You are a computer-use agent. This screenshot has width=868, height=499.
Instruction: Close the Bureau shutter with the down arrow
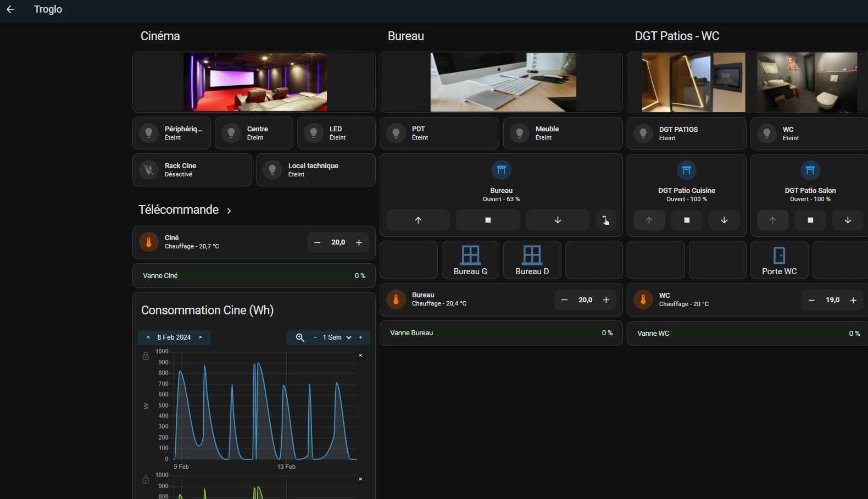click(x=558, y=220)
